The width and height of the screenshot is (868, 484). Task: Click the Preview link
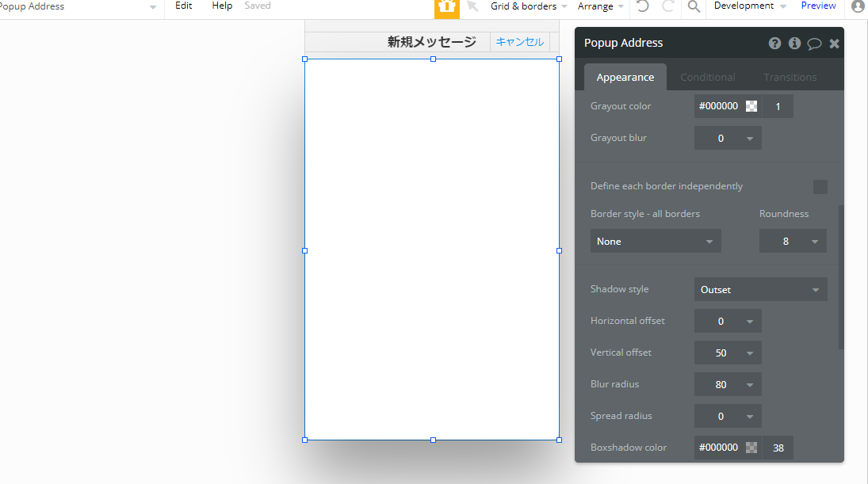[x=818, y=6]
